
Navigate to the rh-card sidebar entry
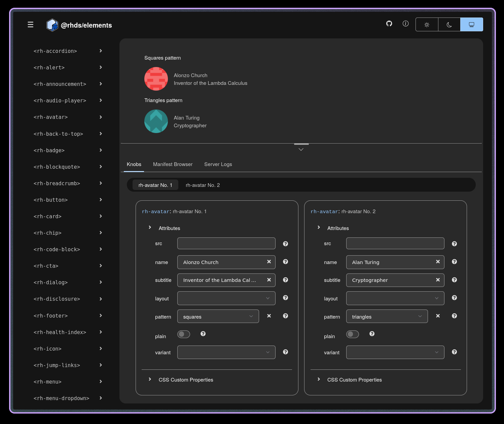47,216
